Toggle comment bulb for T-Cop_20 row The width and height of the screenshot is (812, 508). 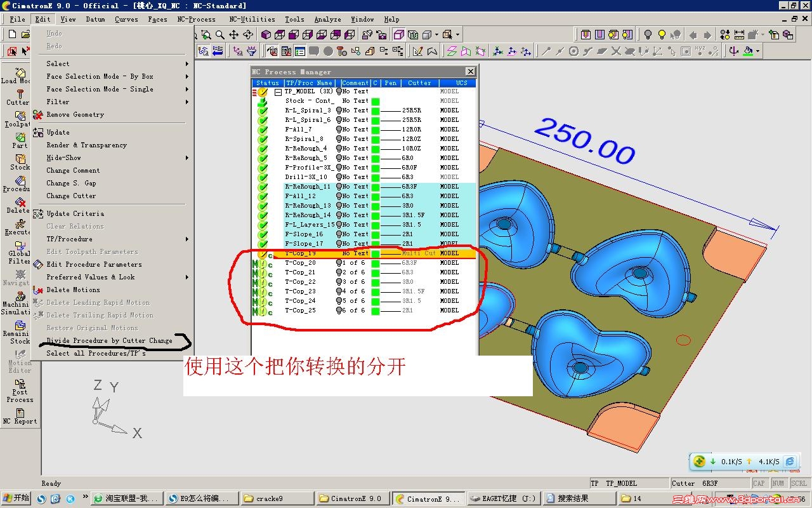(x=339, y=263)
